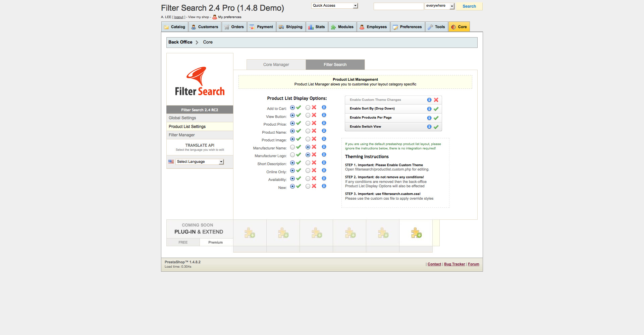The height and width of the screenshot is (335, 644).
Task: Open the View my shop link
Action: point(199,17)
